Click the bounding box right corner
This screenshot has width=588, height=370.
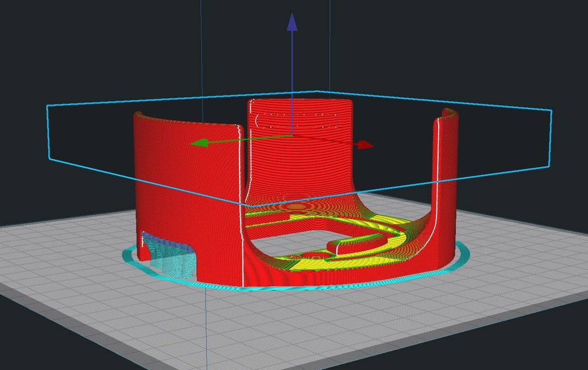click(x=551, y=110)
